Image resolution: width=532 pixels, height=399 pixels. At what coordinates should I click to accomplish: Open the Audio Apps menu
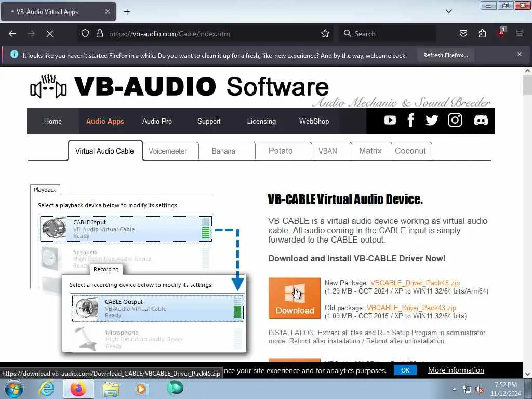tap(105, 121)
